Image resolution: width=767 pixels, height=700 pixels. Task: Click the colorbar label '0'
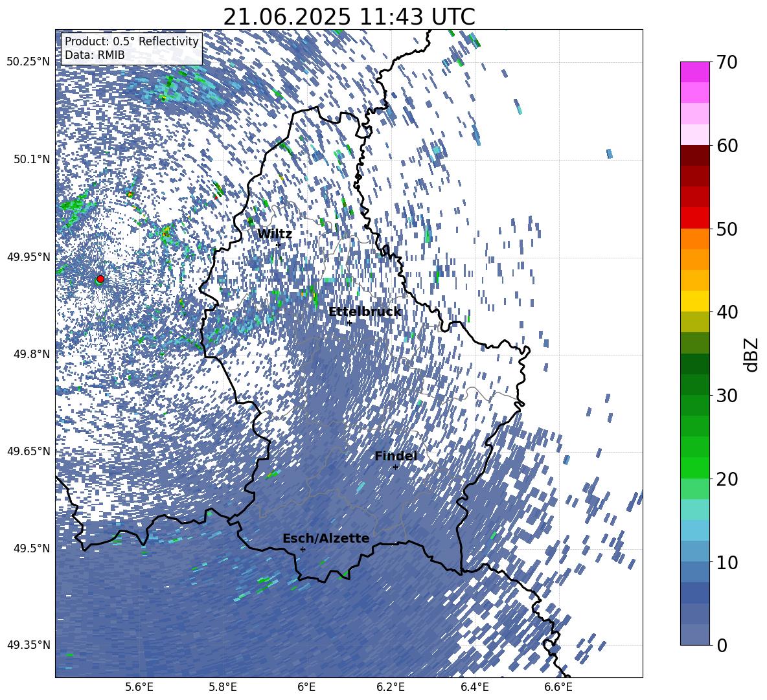click(x=722, y=645)
